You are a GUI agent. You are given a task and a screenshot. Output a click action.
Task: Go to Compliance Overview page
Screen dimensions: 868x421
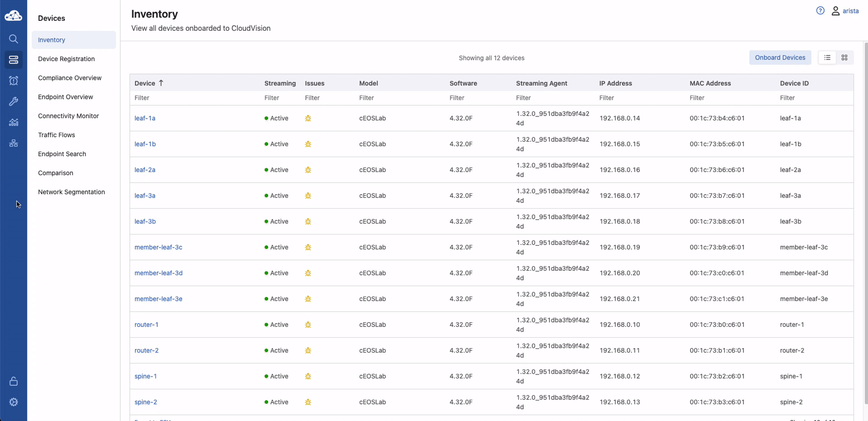click(x=69, y=78)
